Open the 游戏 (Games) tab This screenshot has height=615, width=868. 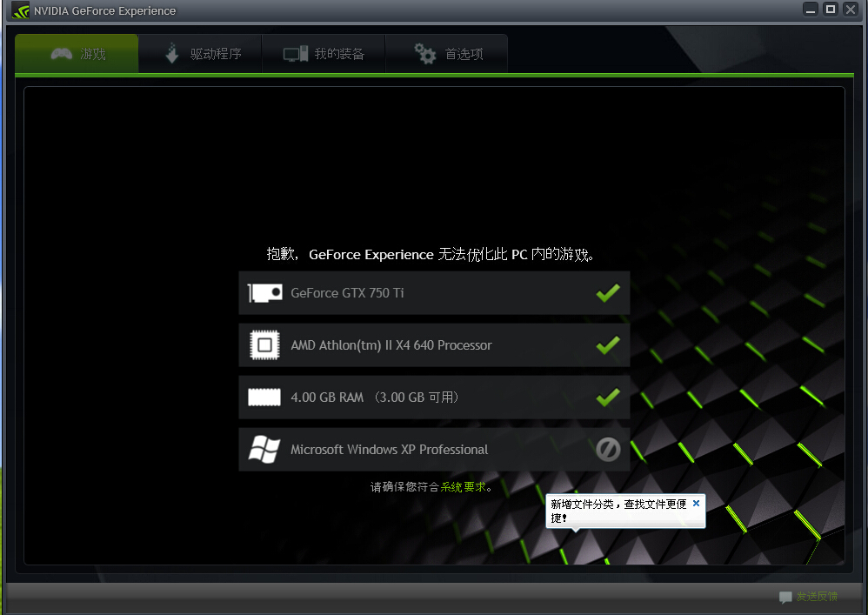(77, 54)
